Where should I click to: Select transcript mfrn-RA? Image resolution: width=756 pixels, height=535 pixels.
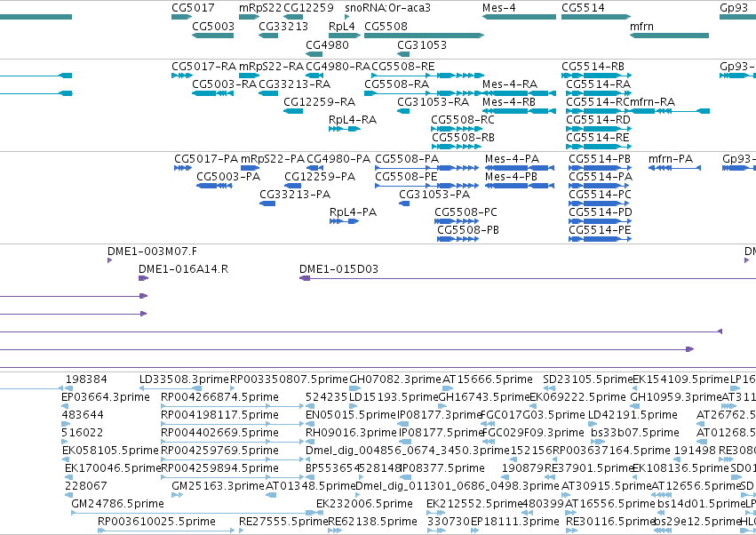(669, 111)
